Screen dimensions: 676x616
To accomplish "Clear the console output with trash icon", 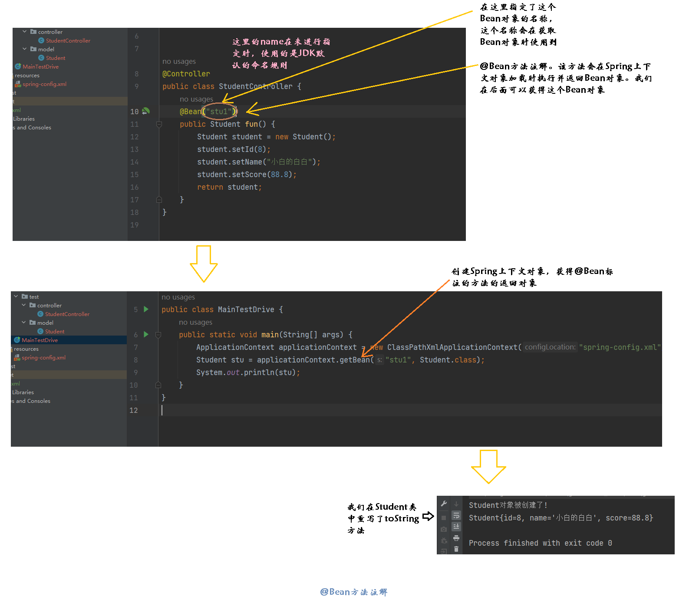I will [x=456, y=549].
